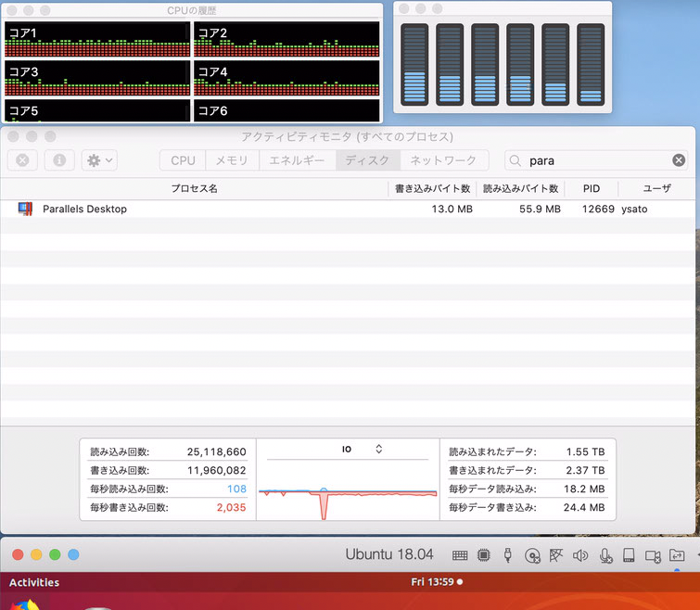The image size is (700, 610).
Task: Sort by 書き込みバイト数 column header
Action: (432, 188)
